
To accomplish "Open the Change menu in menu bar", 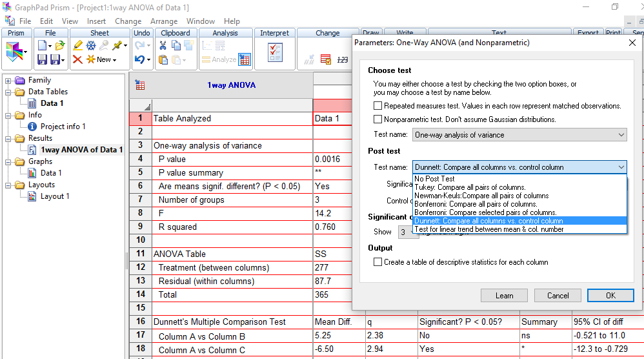I will (x=128, y=21).
